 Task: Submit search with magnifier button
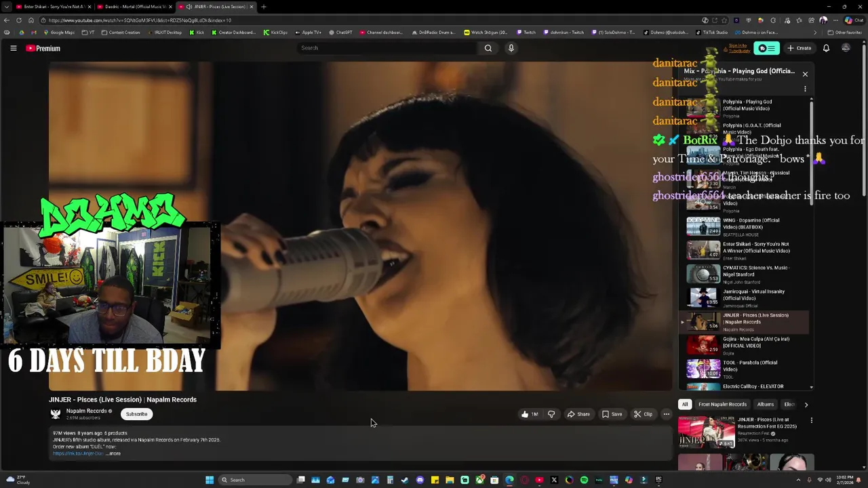tap(488, 48)
